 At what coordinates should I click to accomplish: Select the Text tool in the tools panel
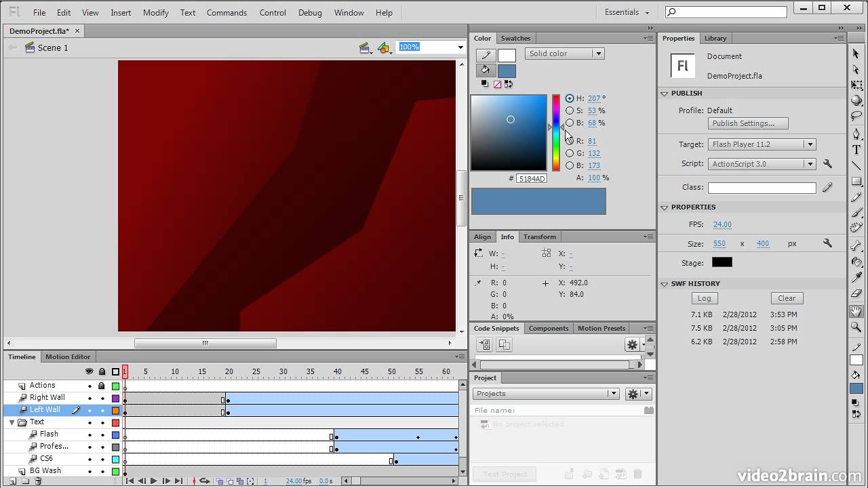tap(856, 150)
